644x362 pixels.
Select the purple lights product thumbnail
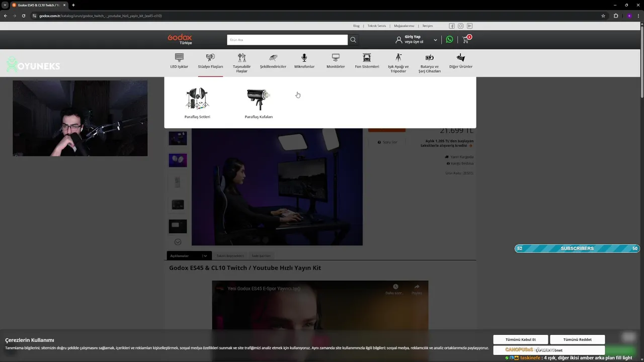point(178,160)
